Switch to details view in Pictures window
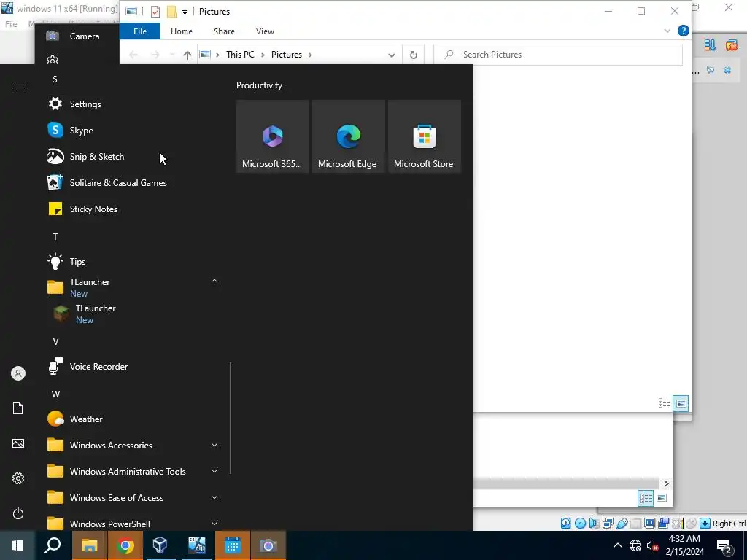Viewport: 747px width, 560px height. coord(665,403)
